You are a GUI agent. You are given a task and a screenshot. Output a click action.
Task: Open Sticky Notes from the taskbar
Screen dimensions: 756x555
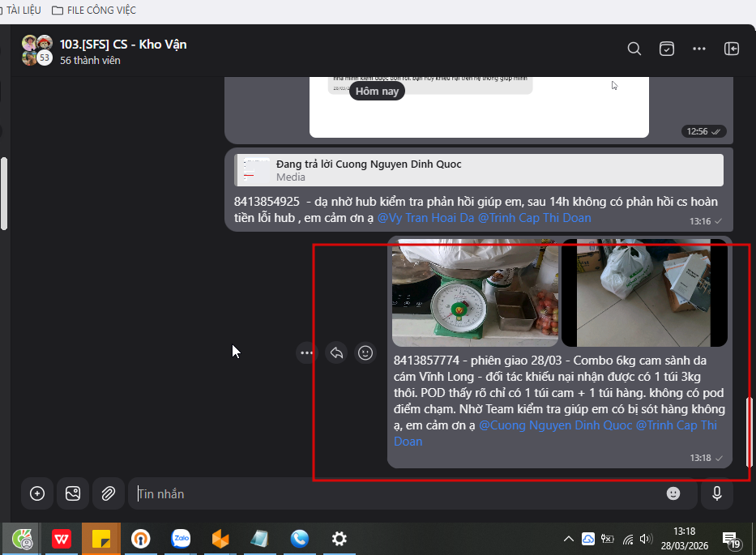(x=101, y=539)
